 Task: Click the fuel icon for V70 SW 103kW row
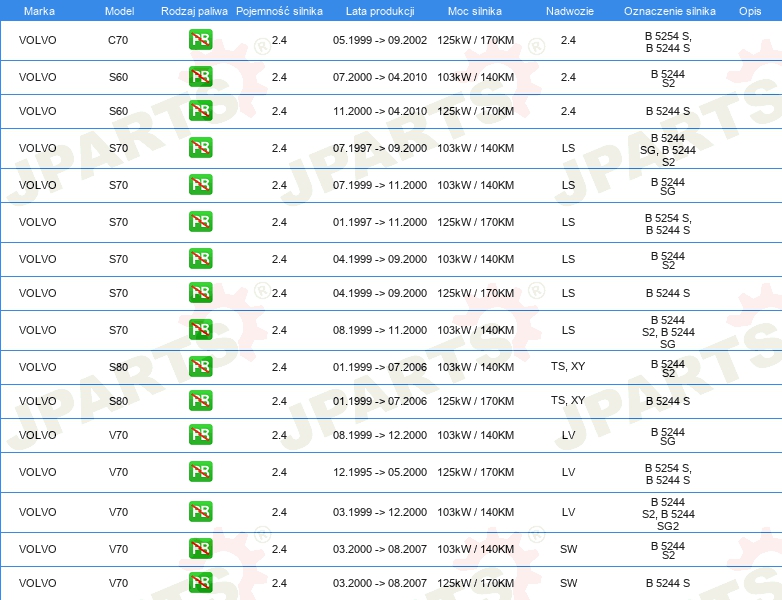200,549
